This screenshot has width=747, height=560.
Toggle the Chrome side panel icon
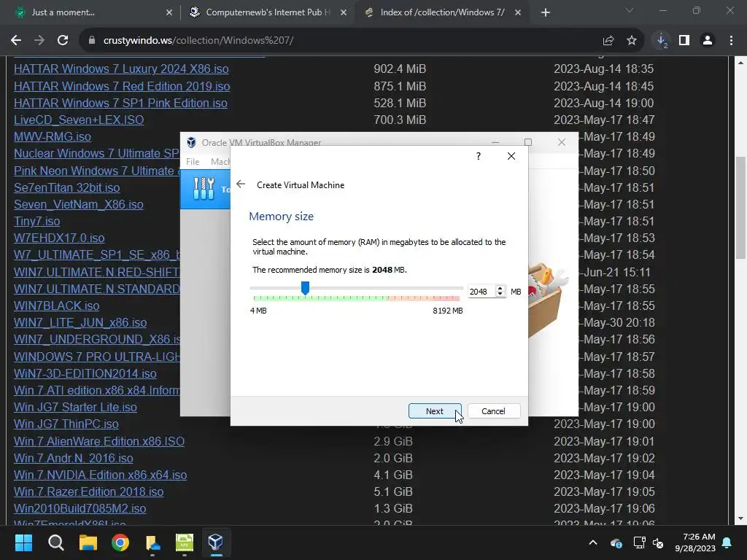tap(684, 41)
